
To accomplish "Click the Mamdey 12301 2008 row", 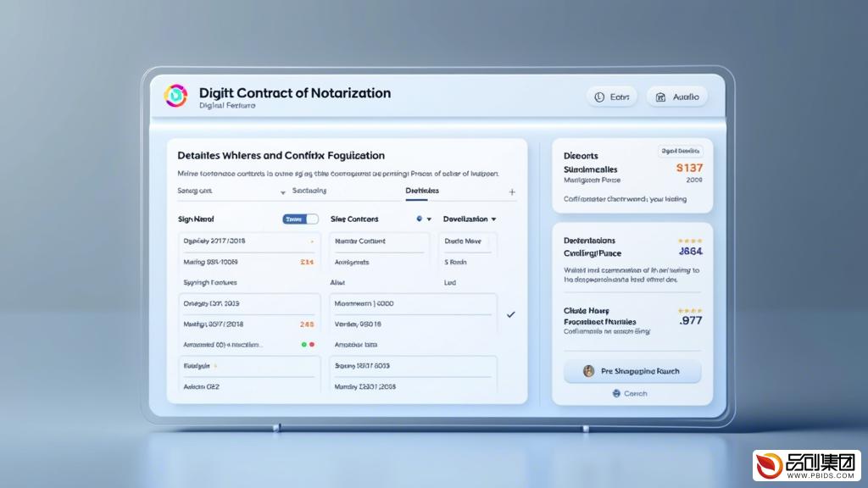I will (413, 386).
